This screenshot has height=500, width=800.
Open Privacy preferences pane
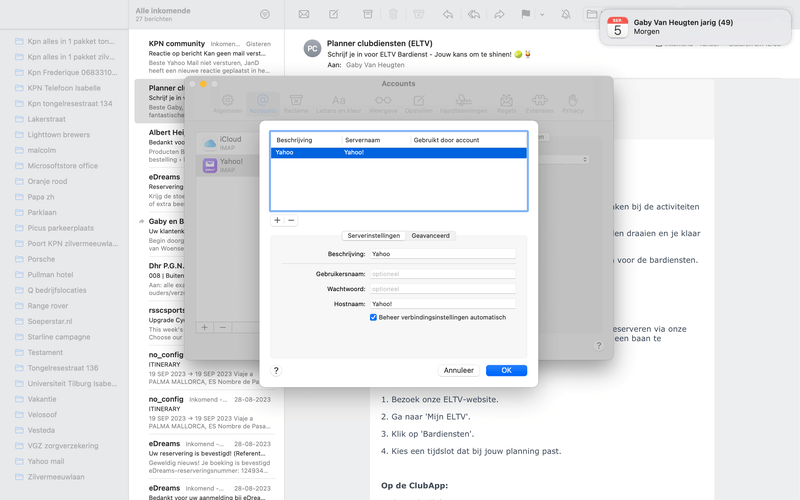pos(572,104)
